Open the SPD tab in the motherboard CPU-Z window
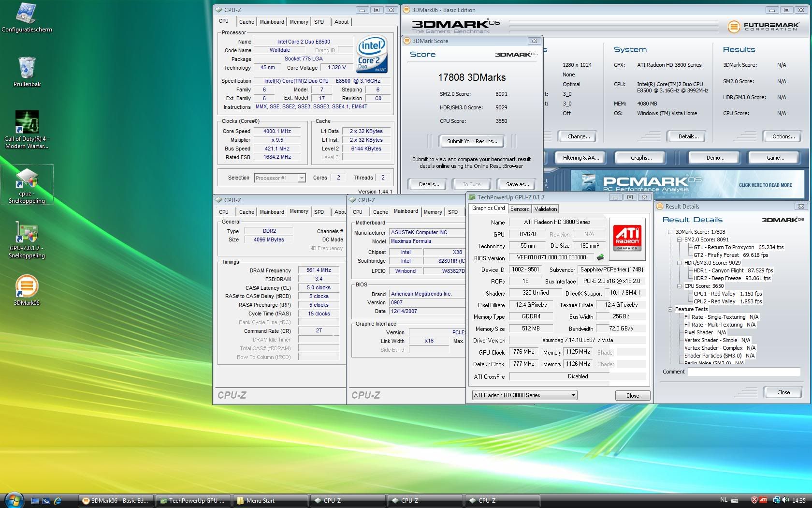812x508 pixels. (453, 212)
